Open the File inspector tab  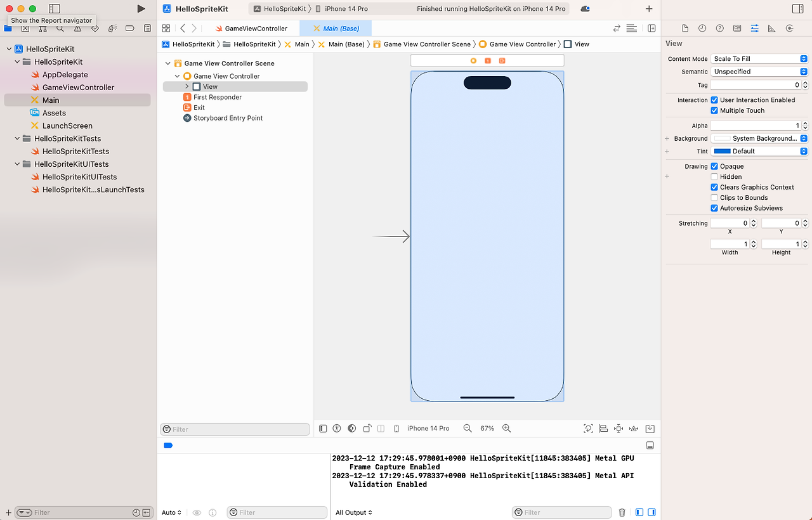click(x=685, y=29)
